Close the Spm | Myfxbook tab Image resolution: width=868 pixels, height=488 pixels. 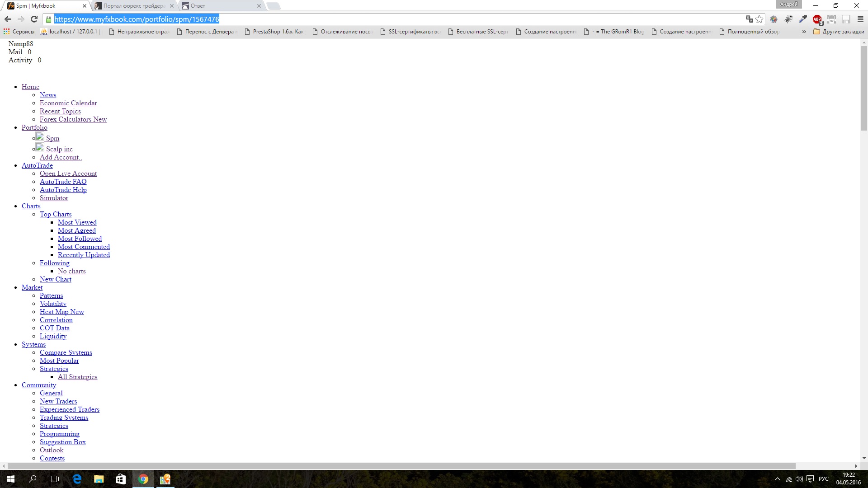pyautogui.click(x=85, y=6)
